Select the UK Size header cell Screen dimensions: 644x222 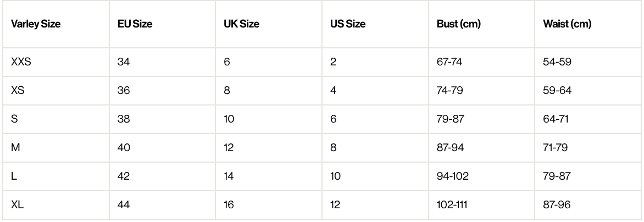pos(242,24)
